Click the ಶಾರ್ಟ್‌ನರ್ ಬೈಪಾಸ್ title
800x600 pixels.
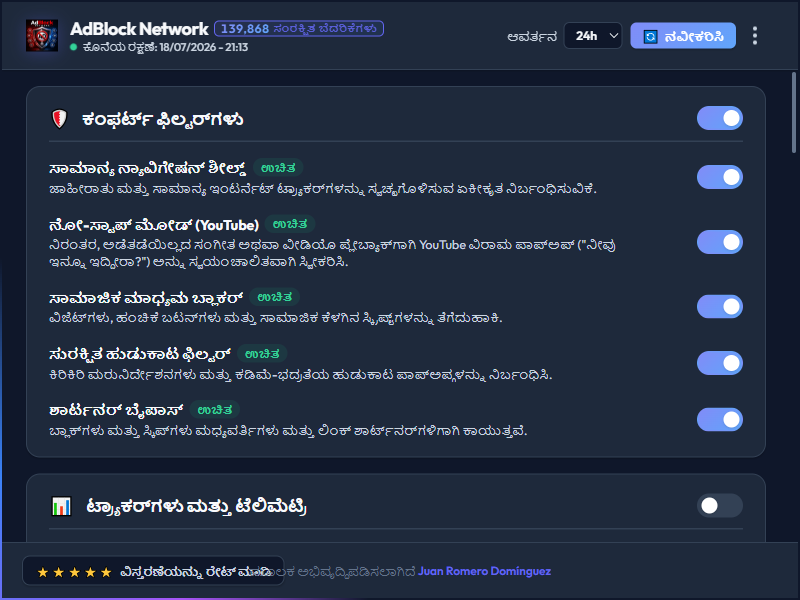[x=116, y=410]
